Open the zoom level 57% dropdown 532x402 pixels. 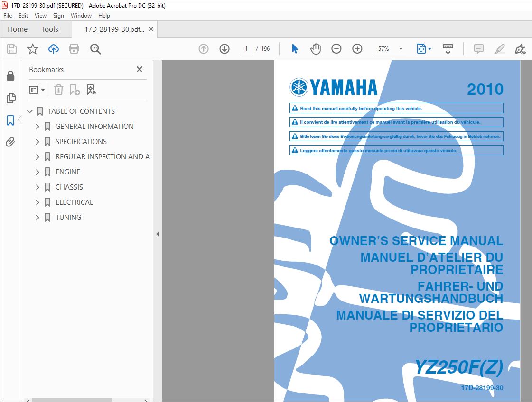tap(401, 49)
